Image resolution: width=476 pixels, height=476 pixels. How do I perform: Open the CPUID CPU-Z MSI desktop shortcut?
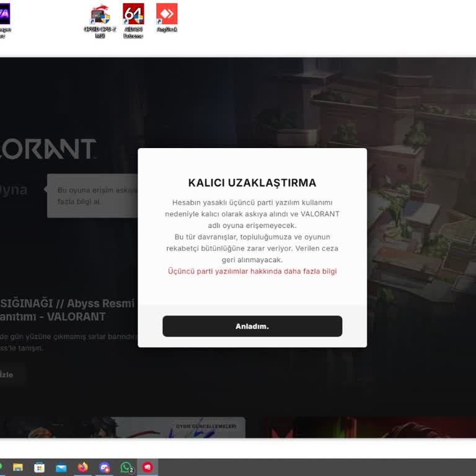100,20
